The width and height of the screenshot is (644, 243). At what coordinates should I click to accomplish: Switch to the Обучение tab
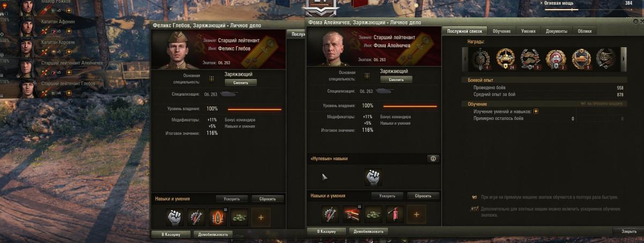(x=501, y=31)
